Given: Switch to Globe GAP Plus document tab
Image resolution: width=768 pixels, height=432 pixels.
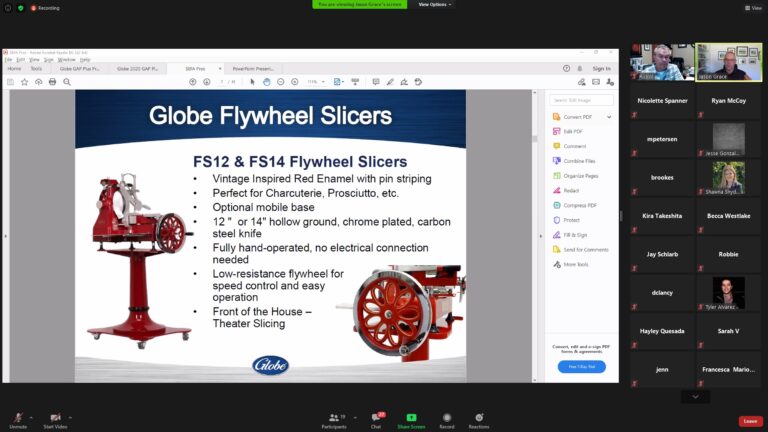Looking at the screenshot, I should point(79,69).
